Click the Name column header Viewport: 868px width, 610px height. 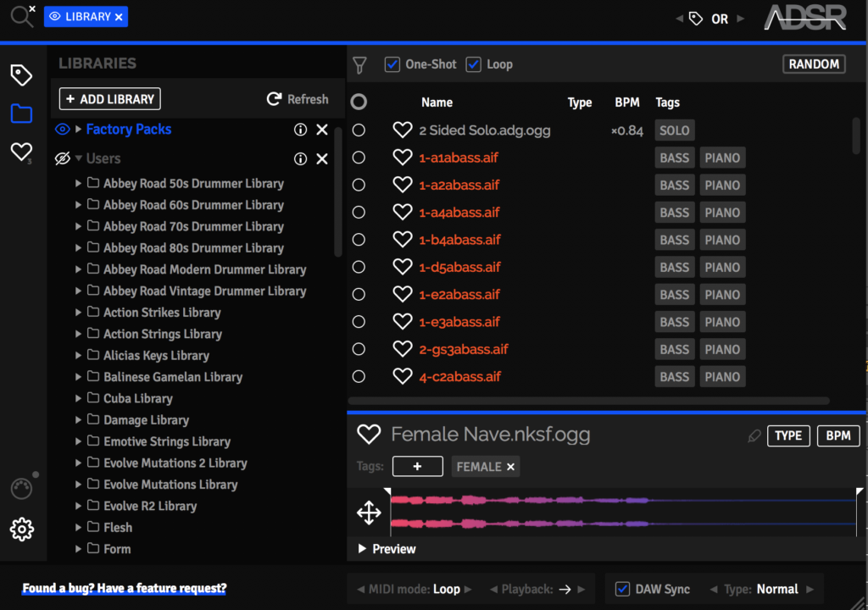click(x=437, y=103)
